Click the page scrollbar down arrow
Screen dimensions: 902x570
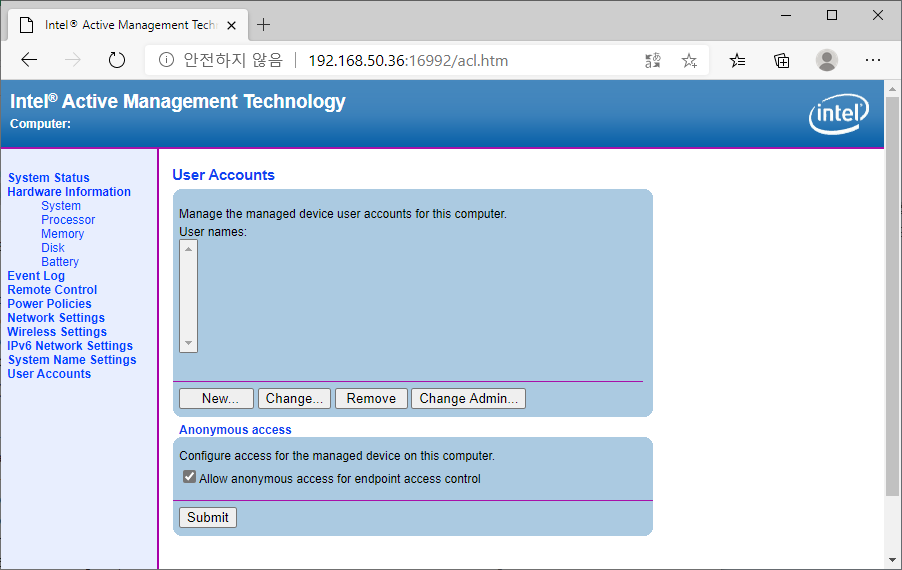click(892, 560)
